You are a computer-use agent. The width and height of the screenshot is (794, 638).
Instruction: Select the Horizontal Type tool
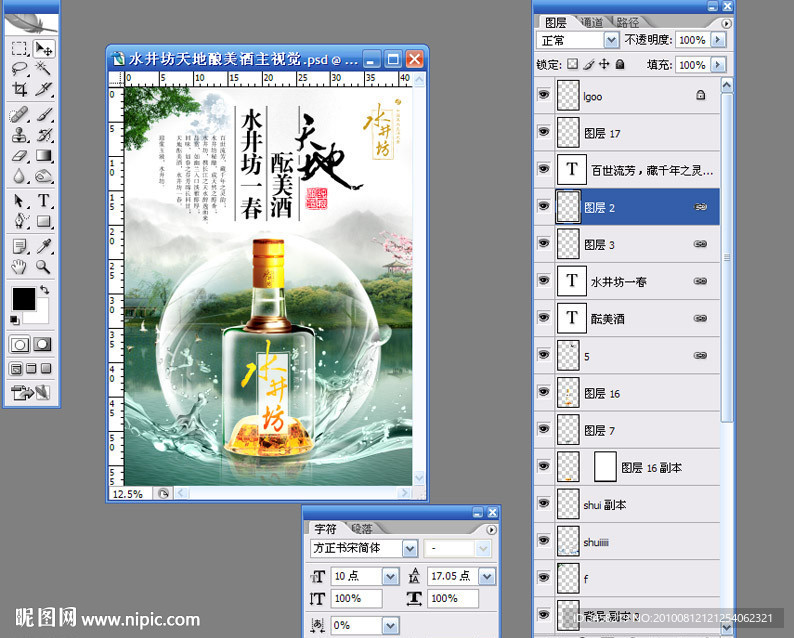tap(44, 201)
